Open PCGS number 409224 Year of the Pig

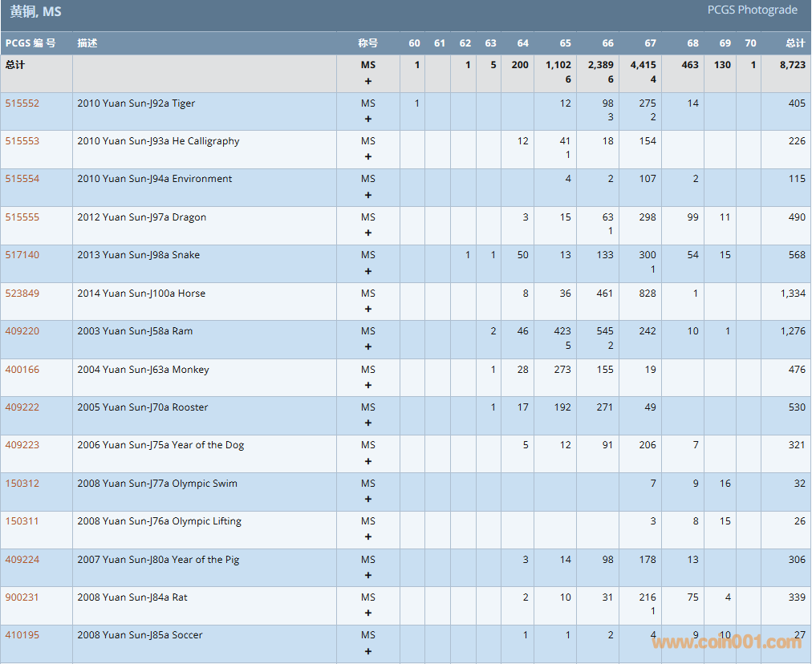[x=22, y=560]
